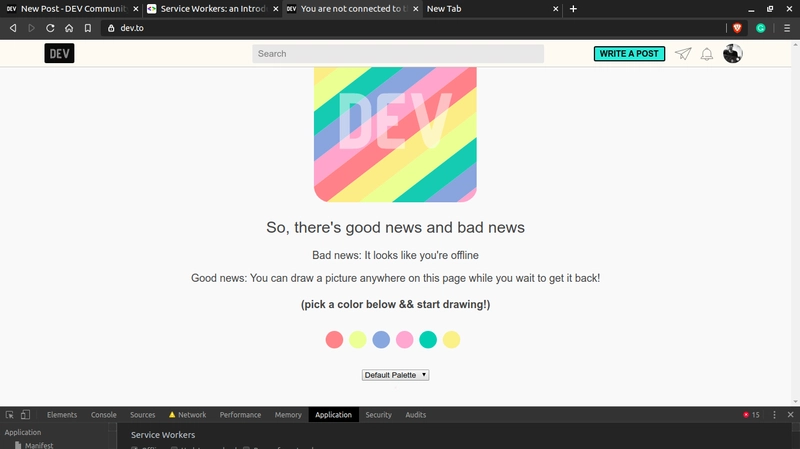
Task: Click the Service Workers heading in DevTools
Action: (163, 435)
